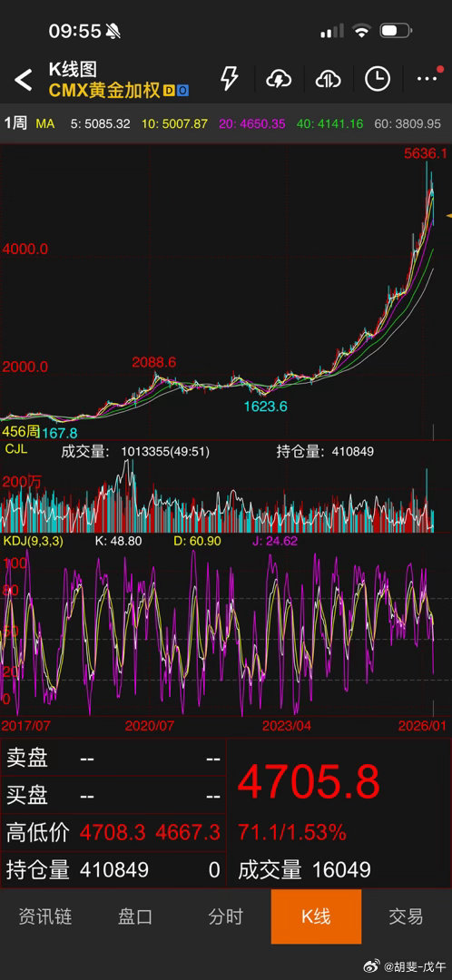Tap the cellular signal icon
Image resolution: width=452 pixels, height=980 pixels.
331,31
